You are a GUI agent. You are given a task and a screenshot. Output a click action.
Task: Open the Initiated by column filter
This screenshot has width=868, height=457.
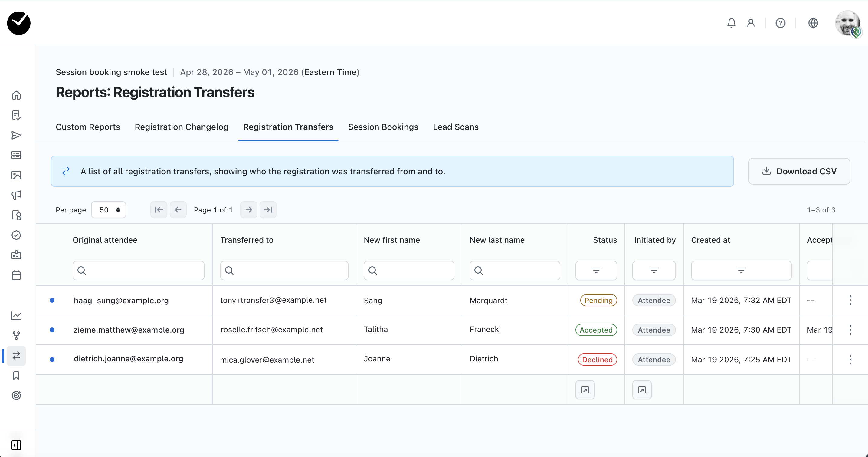point(654,270)
